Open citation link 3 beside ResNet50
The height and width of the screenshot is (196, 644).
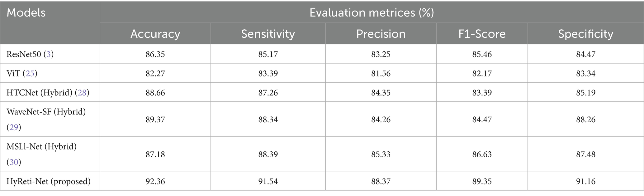(48, 54)
